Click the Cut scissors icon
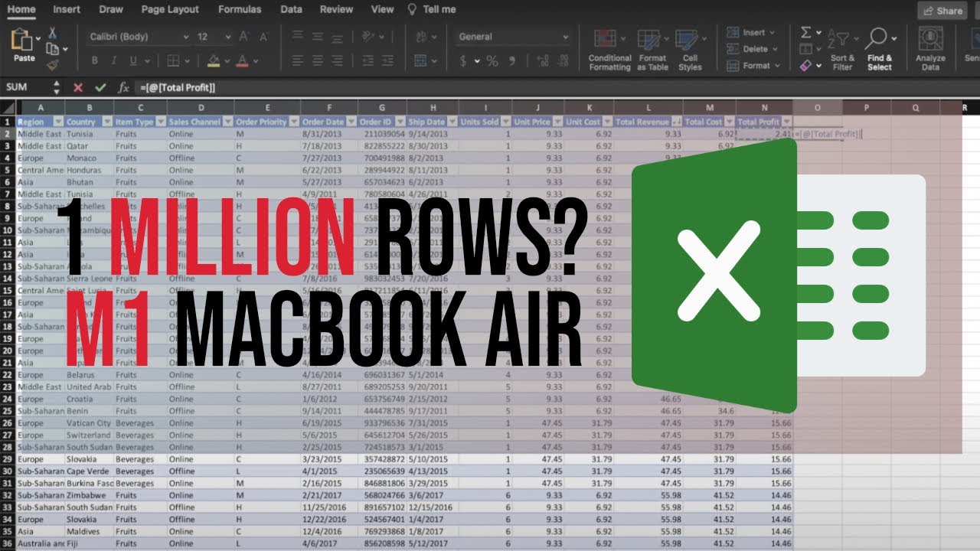980x551 pixels. click(52, 33)
